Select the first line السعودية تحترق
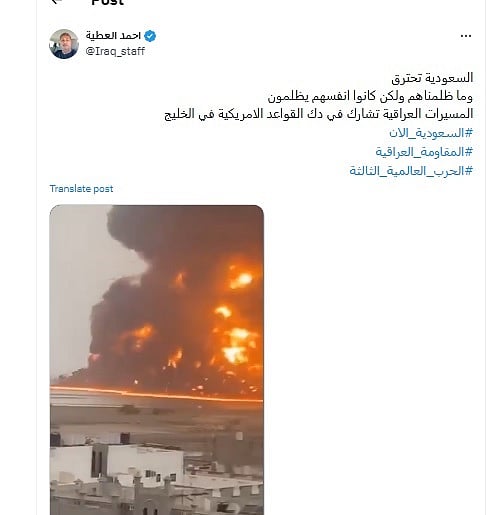Viewport: 493px width, 515px height. click(x=432, y=78)
